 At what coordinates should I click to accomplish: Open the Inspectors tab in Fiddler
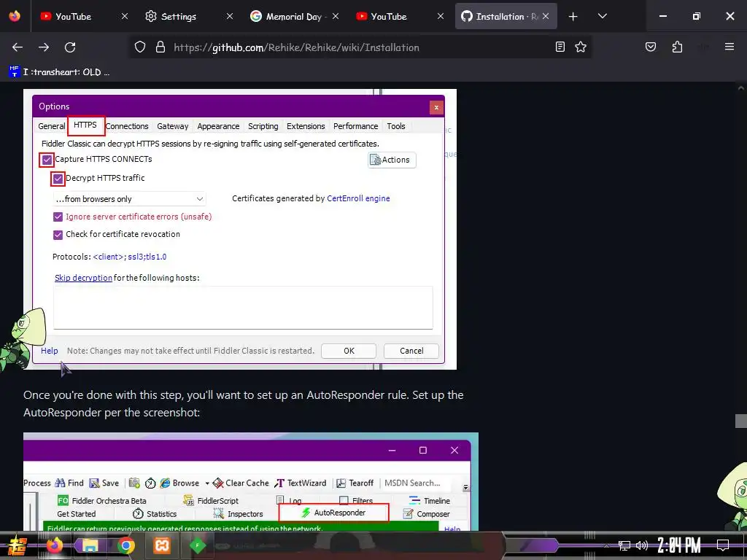(x=239, y=514)
